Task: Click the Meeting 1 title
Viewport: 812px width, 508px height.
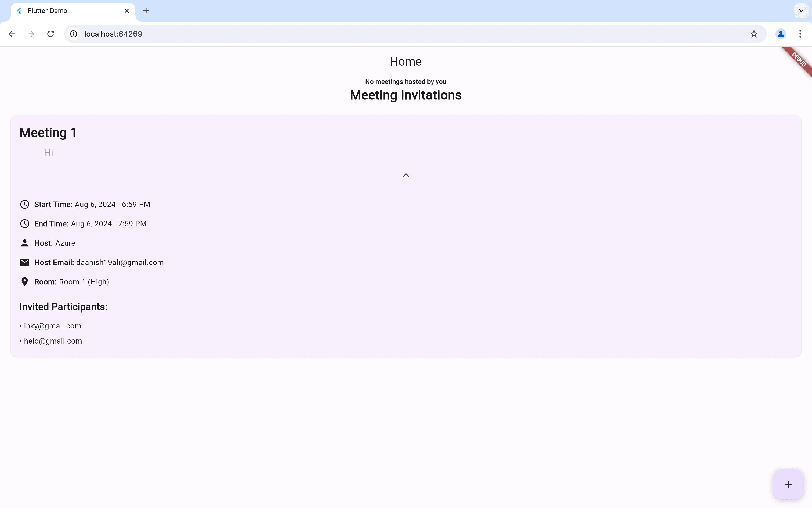Action: (48, 133)
